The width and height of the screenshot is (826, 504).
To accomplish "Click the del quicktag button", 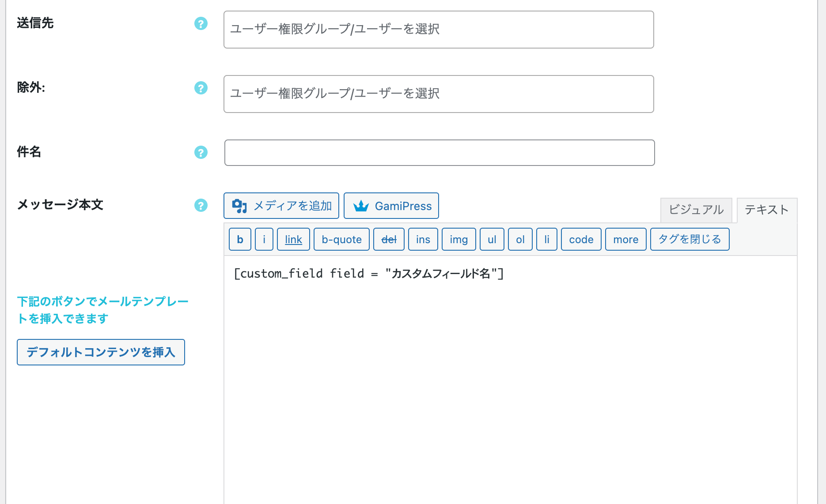I will point(389,239).
